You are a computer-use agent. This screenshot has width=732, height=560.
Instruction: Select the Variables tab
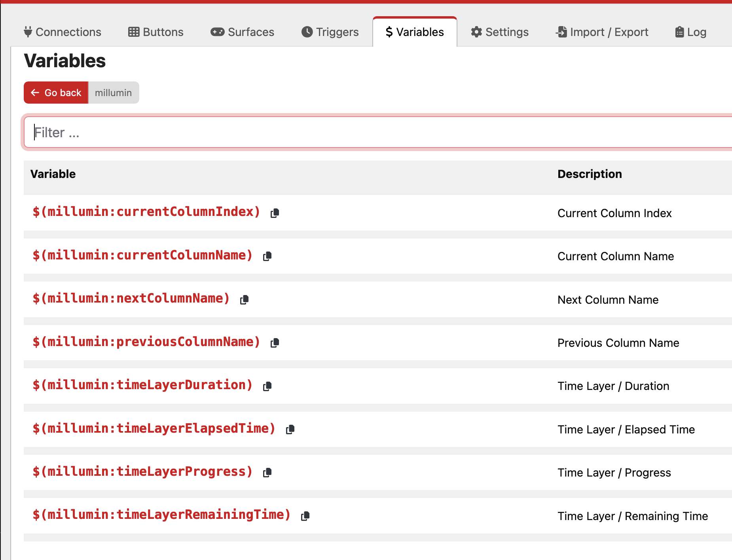coord(415,32)
